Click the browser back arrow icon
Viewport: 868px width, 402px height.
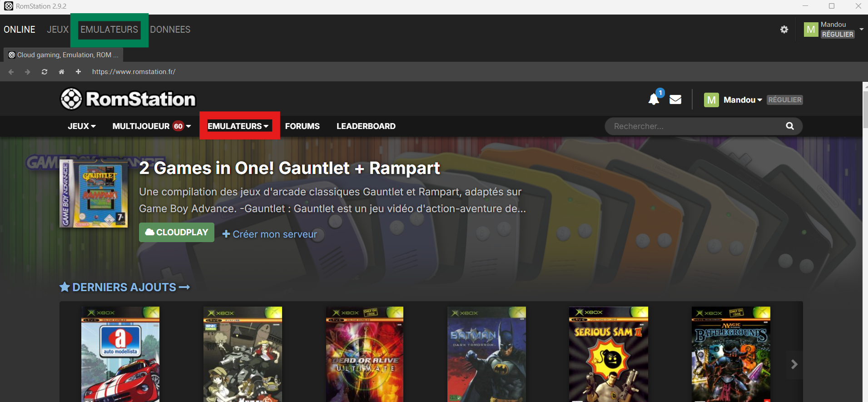(11, 72)
